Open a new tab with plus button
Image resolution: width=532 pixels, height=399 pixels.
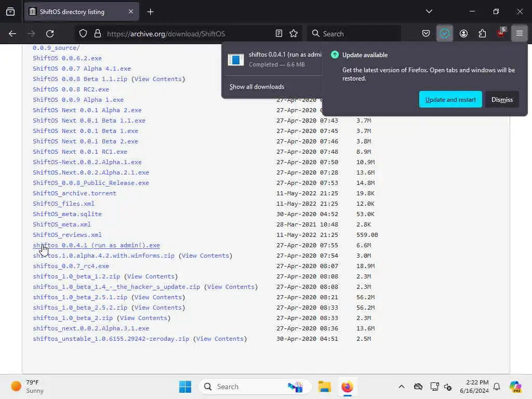point(150,12)
